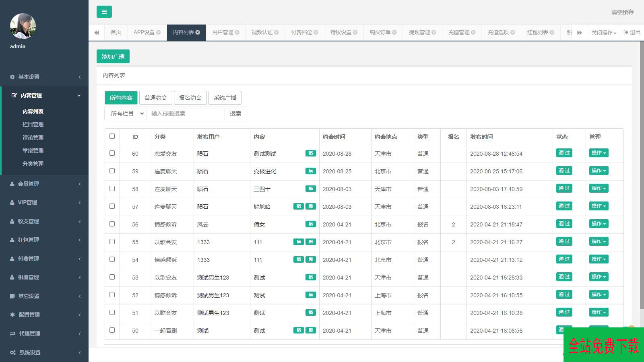The image size is (644, 362).
Task: Close the APP设置 tab via its X icon
Action: click(x=158, y=33)
